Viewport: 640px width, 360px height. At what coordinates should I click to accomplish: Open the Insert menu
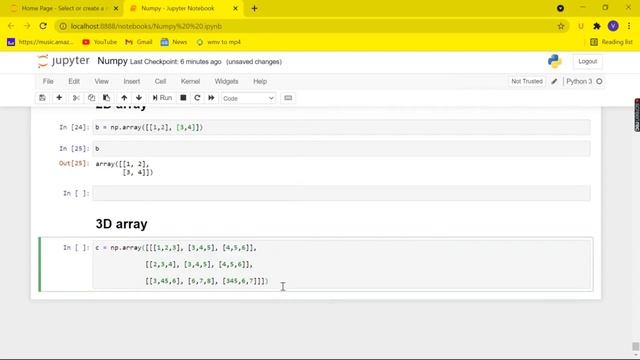coord(132,81)
